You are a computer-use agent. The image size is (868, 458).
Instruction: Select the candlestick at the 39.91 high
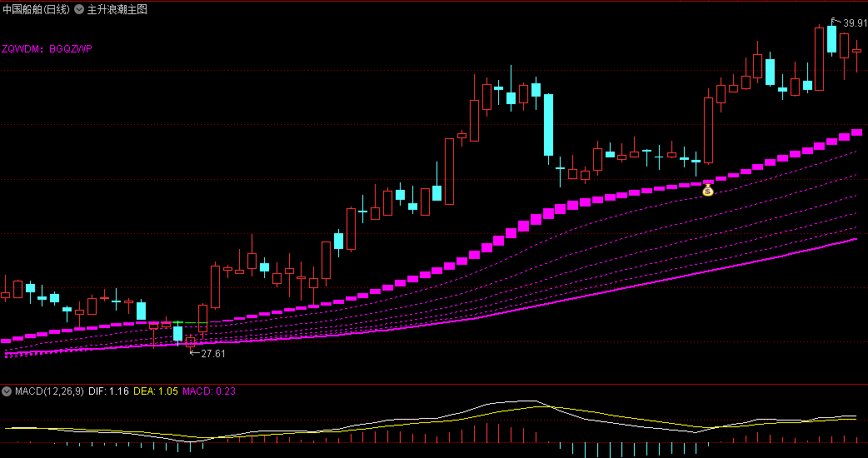(831, 37)
